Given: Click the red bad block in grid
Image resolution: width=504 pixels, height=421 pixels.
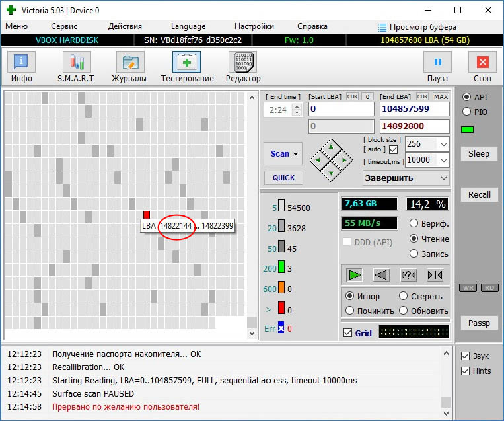Looking at the screenshot, I should coord(147,215).
